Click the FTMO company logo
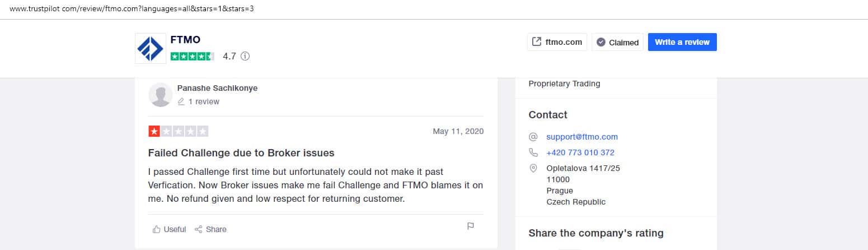This screenshot has width=868, height=250. pos(150,48)
